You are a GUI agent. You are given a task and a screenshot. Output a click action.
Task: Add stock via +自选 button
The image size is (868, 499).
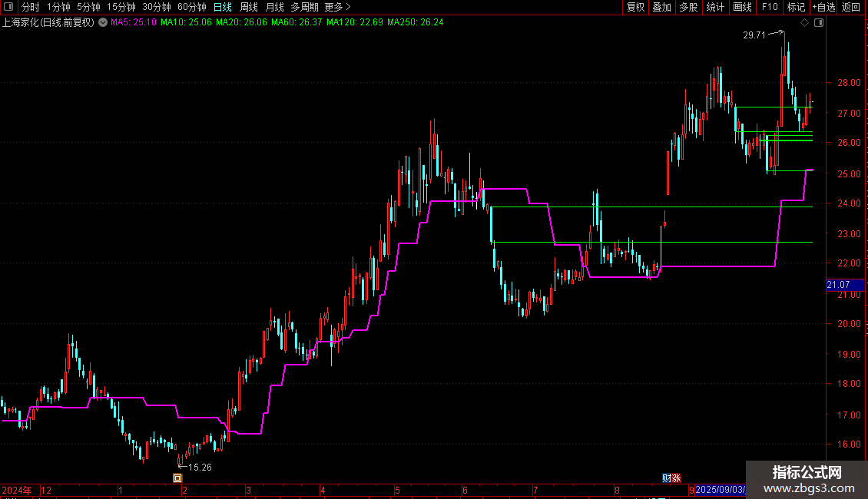[x=823, y=7]
